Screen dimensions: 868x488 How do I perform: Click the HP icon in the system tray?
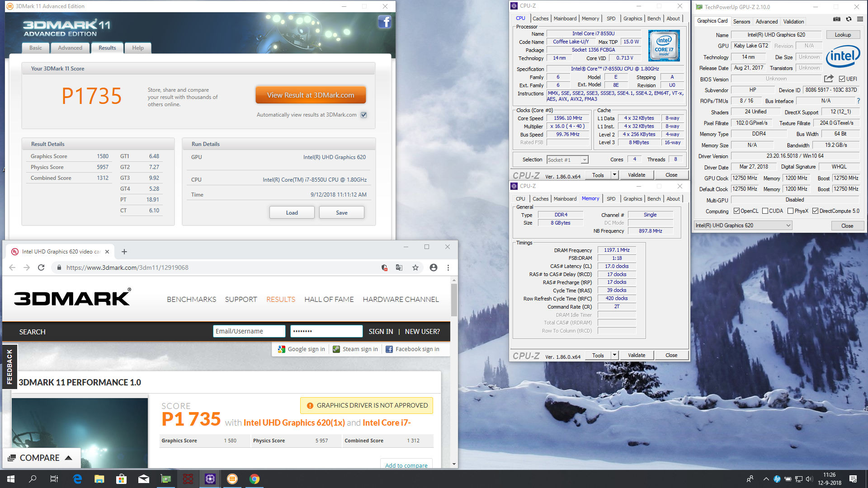(x=777, y=479)
